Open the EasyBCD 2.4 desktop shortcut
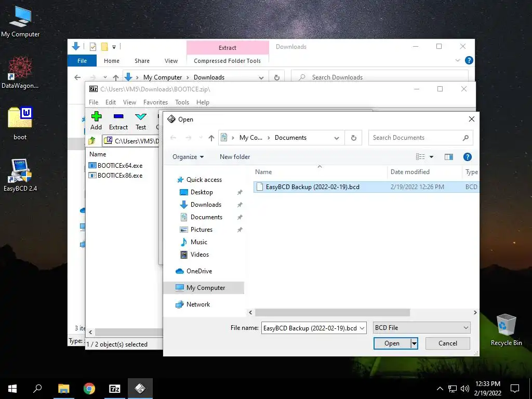 tap(20, 175)
